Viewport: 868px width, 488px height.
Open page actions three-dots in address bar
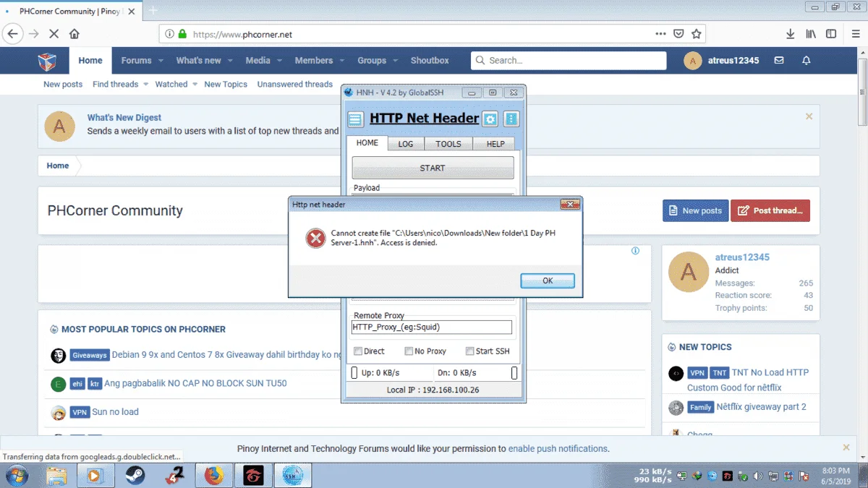click(x=661, y=34)
